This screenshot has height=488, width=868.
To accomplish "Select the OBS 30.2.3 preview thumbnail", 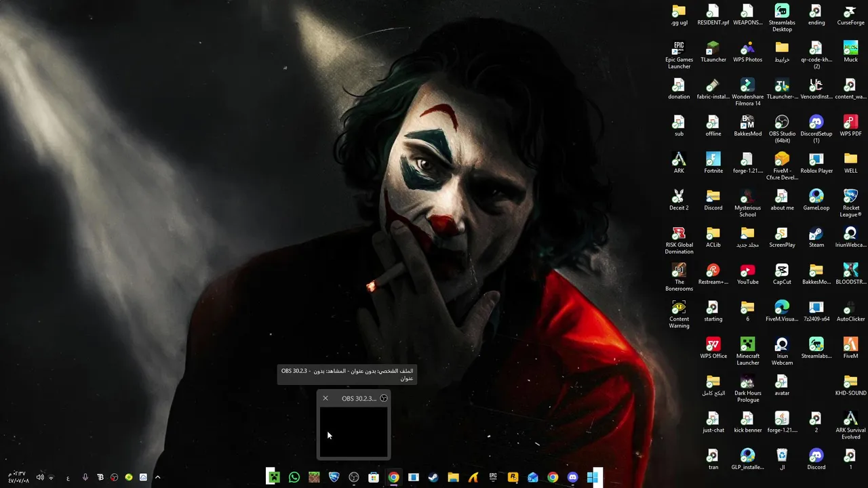I will [x=353, y=432].
